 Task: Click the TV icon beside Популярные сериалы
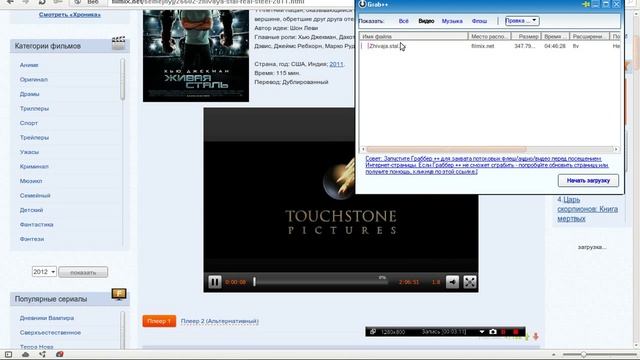tap(119, 294)
